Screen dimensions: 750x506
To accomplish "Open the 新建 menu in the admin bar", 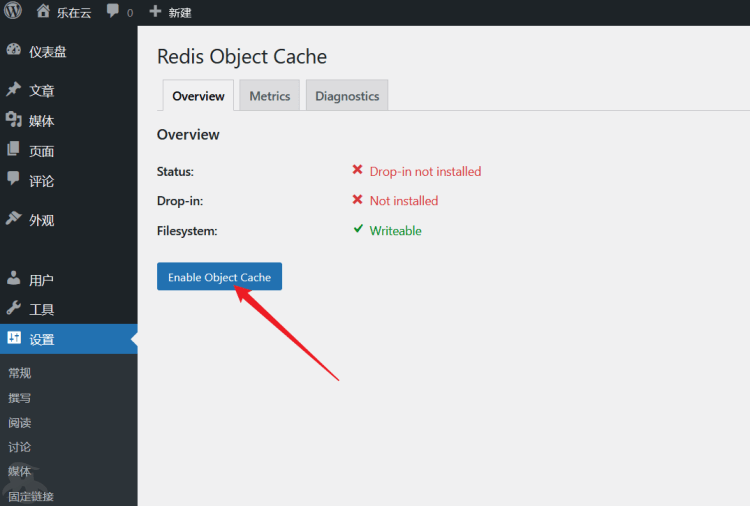I will click(x=180, y=13).
